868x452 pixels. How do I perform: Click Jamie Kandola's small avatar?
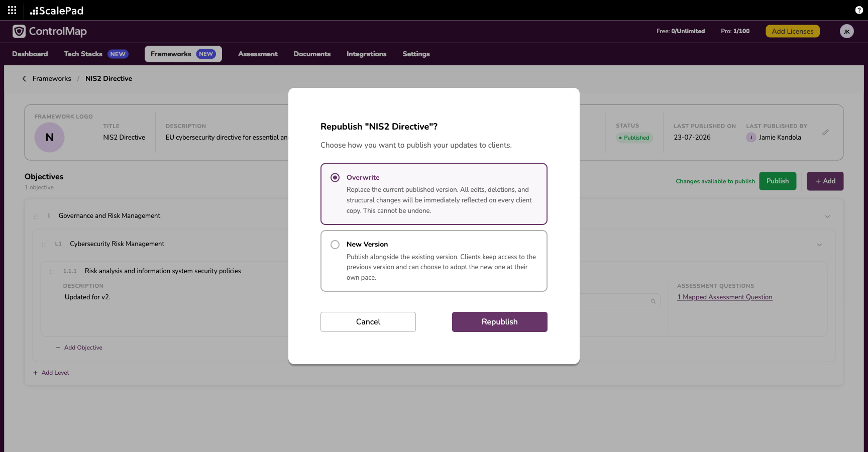[751, 137]
